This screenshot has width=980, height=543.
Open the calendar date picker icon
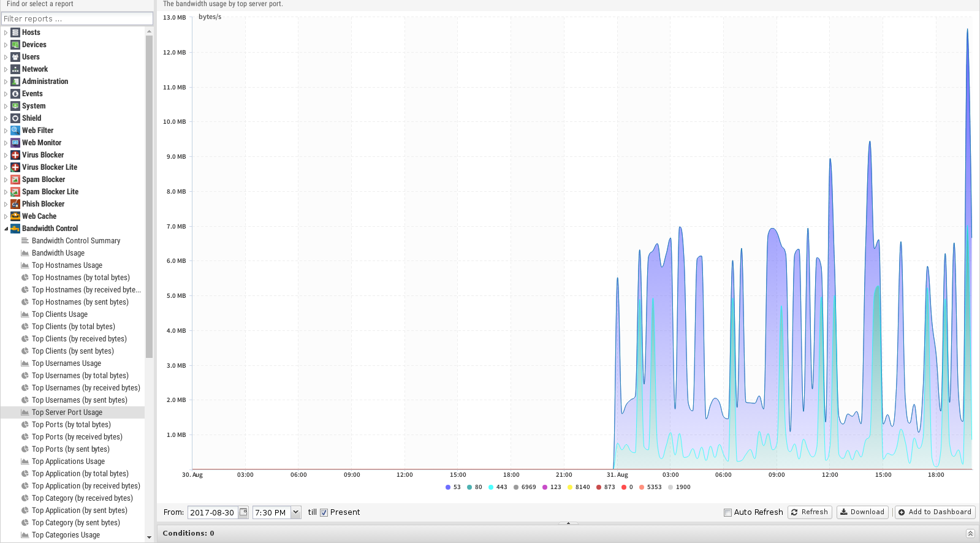(x=243, y=512)
